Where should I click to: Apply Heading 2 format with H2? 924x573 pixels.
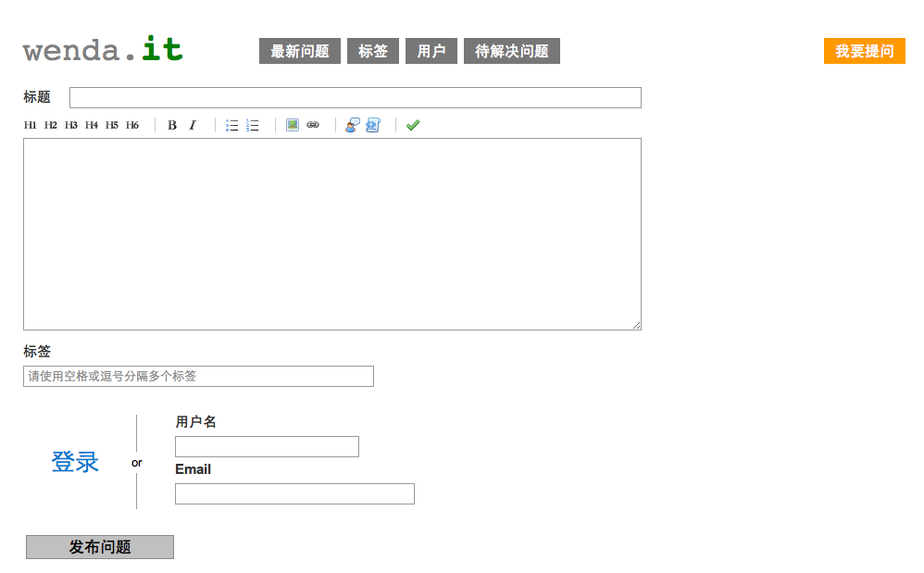tap(51, 125)
